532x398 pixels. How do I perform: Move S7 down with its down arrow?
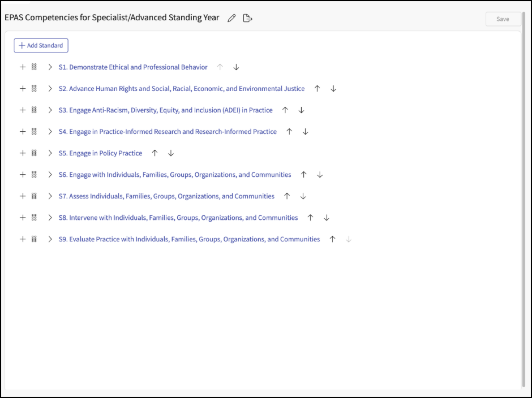click(x=303, y=196)
